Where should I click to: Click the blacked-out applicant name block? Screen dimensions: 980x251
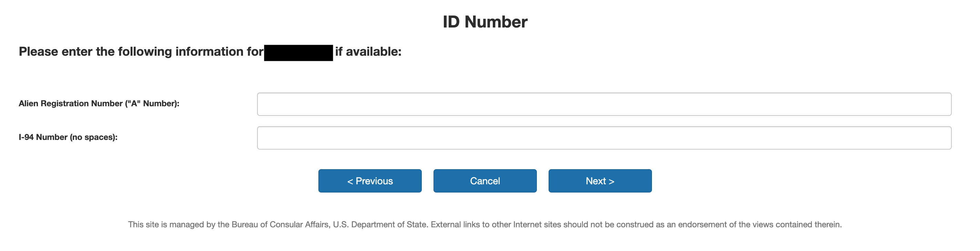click(x=298, y=53)
